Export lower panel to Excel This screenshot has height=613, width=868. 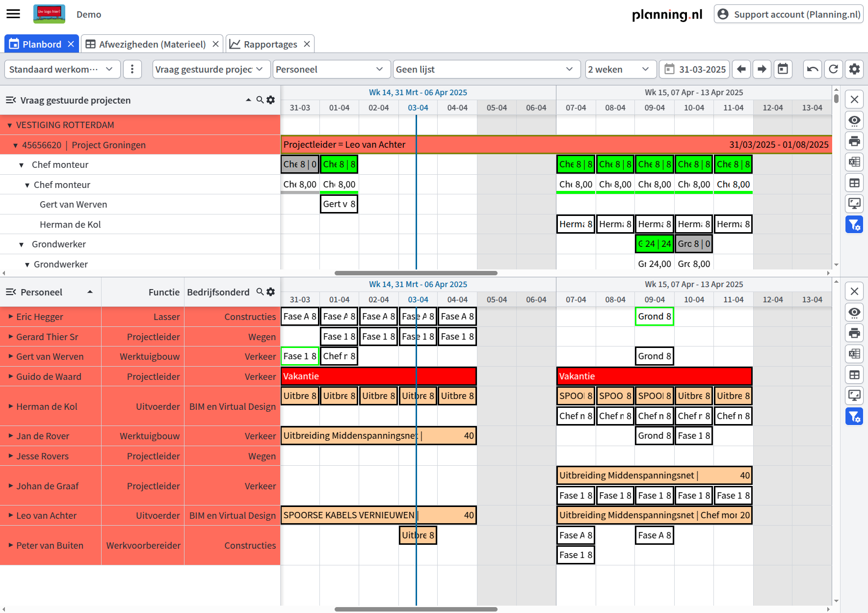pyautogui.click(x=854, y=354)
